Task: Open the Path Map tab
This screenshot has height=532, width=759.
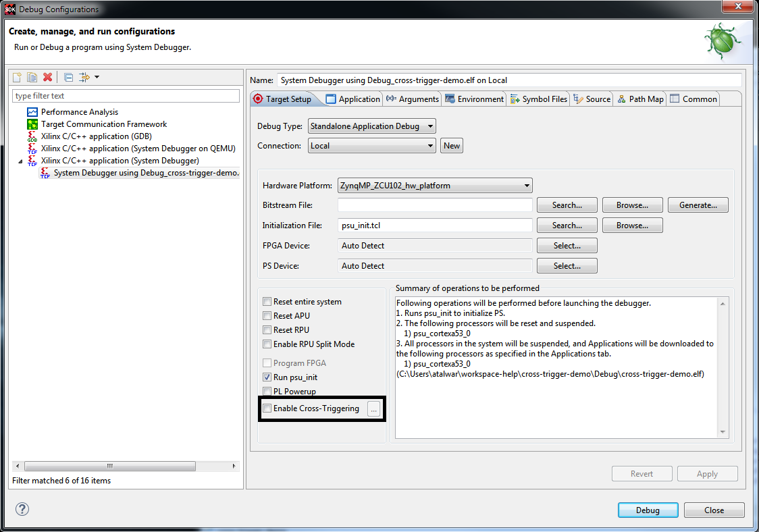Action: click(x=640, y=99)
